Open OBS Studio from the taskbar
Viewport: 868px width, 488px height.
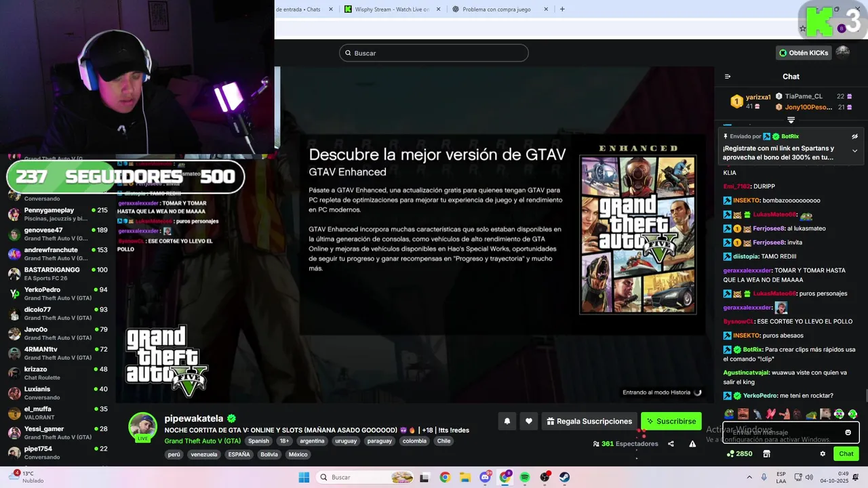pyautogui.click(x=545, y=477)
